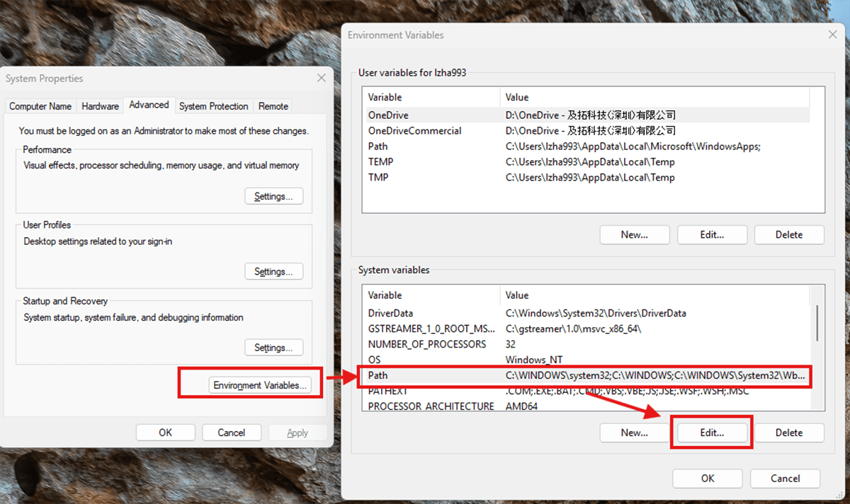Switch to the Computer Name tab
This screenshot has height=504, width=850.
(40, 106)
